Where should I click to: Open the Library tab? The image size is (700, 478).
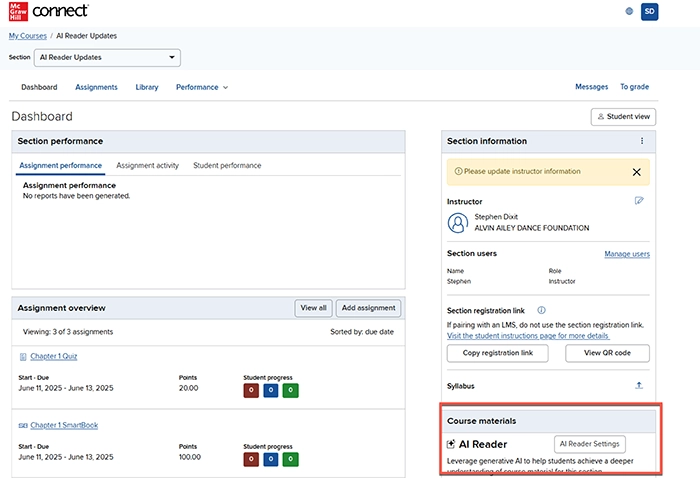147,87
